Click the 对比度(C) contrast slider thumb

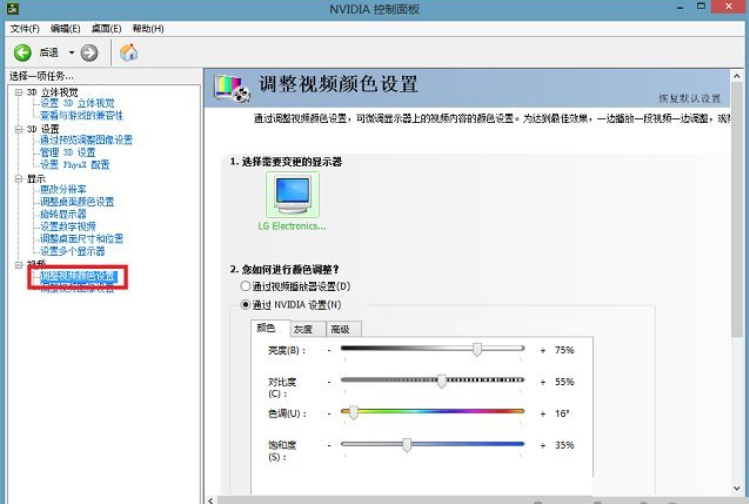point(442,381)
